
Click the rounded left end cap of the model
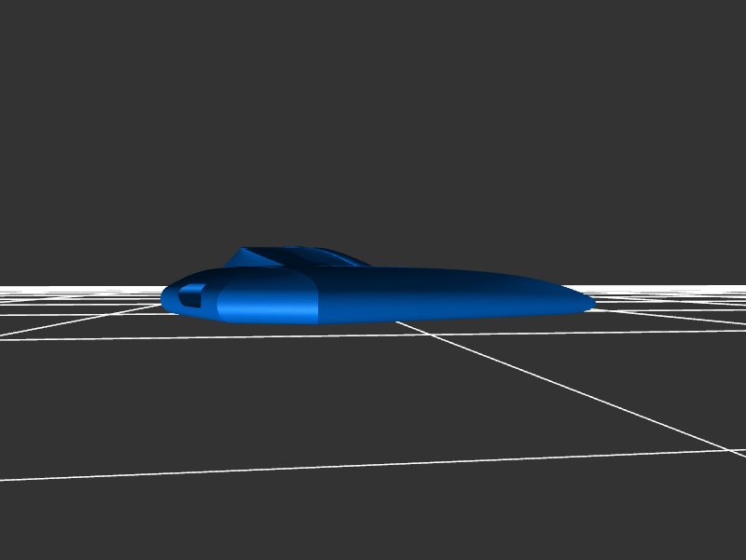pyautogui.click(x=169, y=298)
